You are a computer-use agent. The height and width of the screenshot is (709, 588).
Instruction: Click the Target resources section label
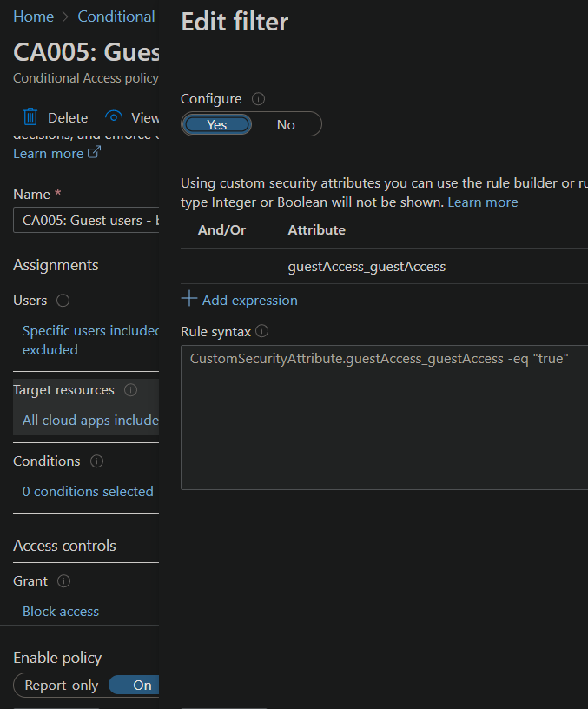(x=63, y=390)
